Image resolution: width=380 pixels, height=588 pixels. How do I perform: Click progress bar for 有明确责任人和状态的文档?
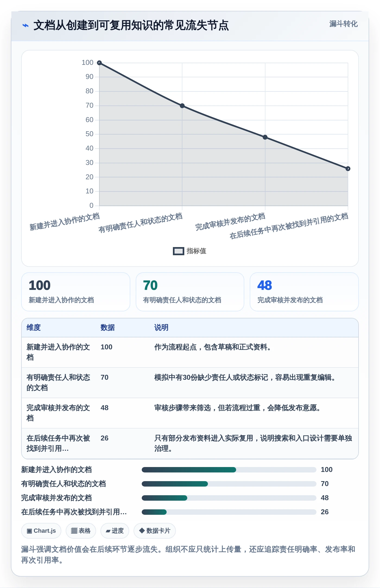pyautogui.click(x=229, y=484)
